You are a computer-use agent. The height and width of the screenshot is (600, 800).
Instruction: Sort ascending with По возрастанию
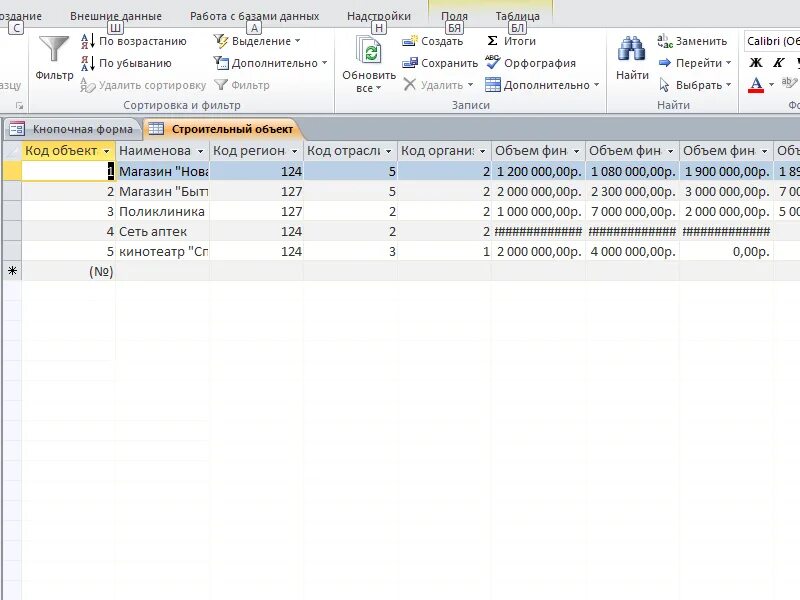coord(134,41)
